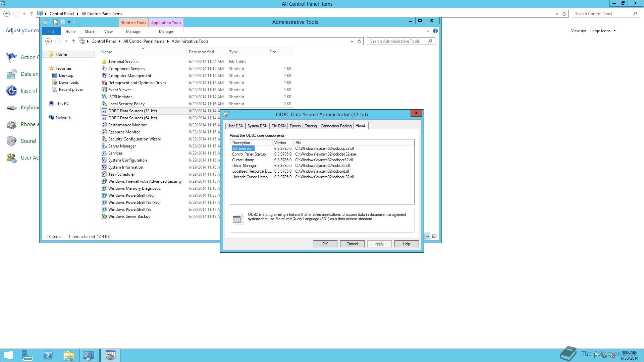The height and width of the screenshot is (362, 644).
Task: Click OK in ODBC dialog
Action: click(x=325, y=244)
